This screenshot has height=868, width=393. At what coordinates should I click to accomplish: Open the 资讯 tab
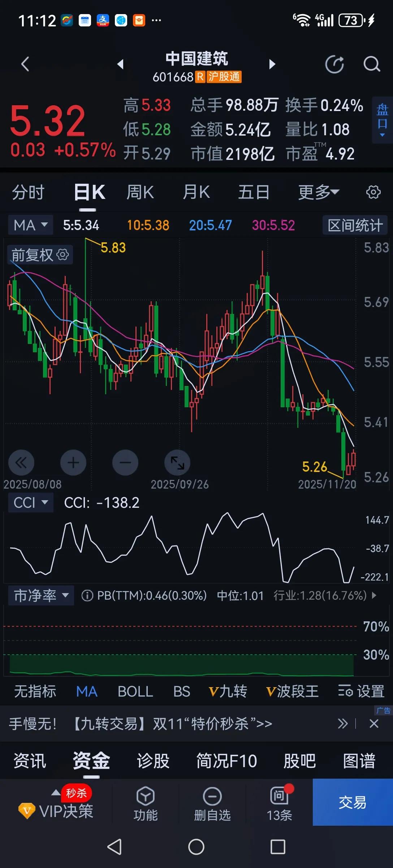click(30, 761)
